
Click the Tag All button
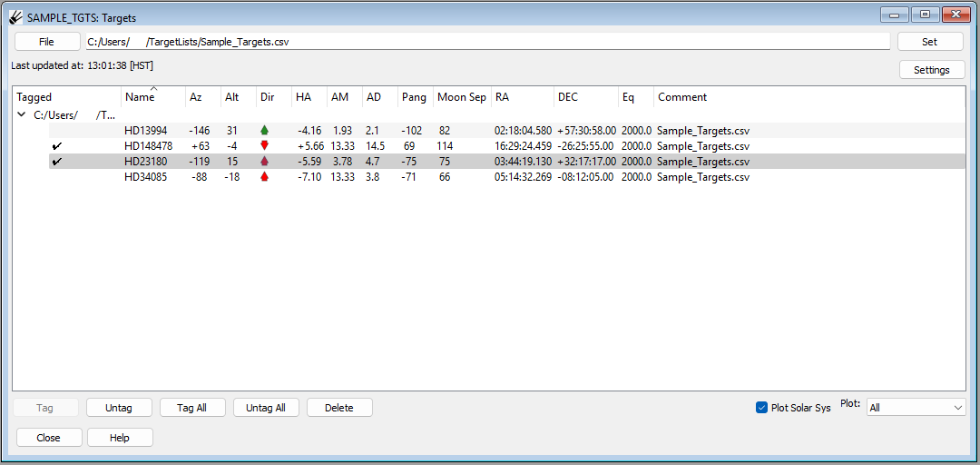pyautogui.click(x=192, y=408)
